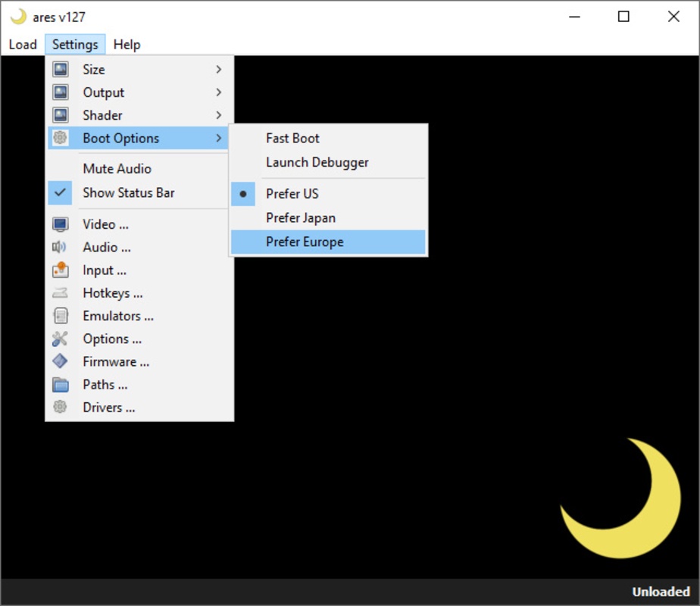Enable Fast Boot option
This screenshot has width=700, height=606.
328,139
